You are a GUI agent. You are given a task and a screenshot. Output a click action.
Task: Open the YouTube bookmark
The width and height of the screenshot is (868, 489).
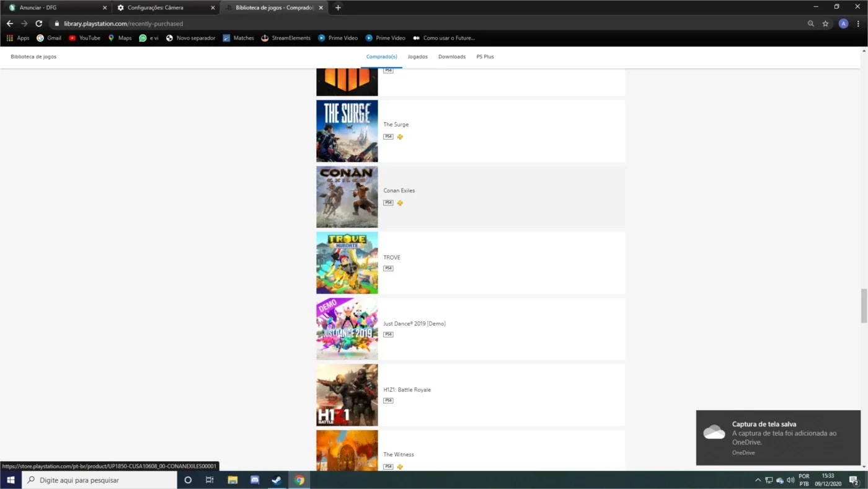click(84, 38)
